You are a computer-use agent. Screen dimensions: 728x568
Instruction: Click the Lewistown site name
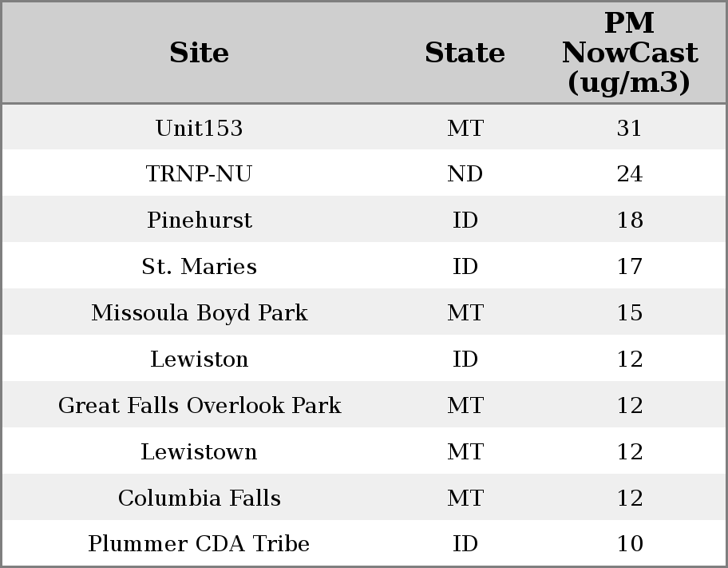click(199, 451)
